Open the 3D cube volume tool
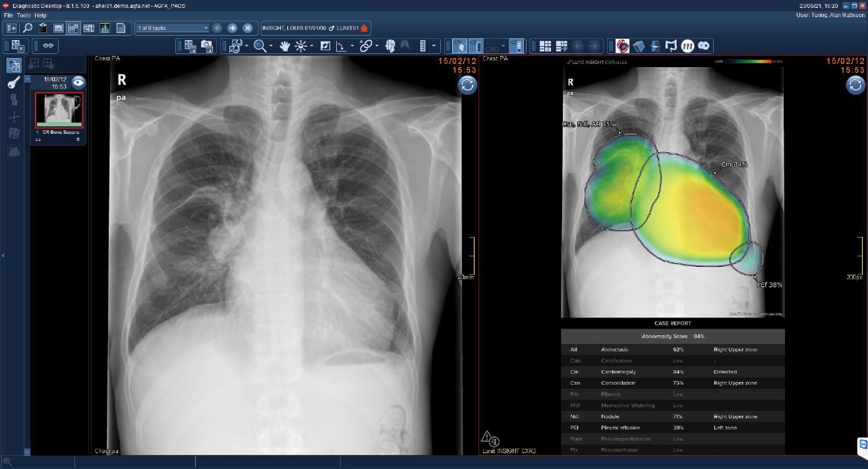 point(638,46)
